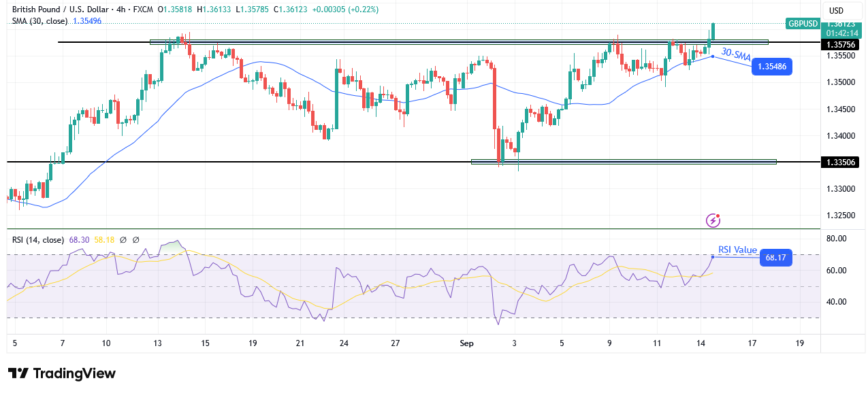
Task: Click the countdown timer showing 01:42:14
Action: [842, 32]
